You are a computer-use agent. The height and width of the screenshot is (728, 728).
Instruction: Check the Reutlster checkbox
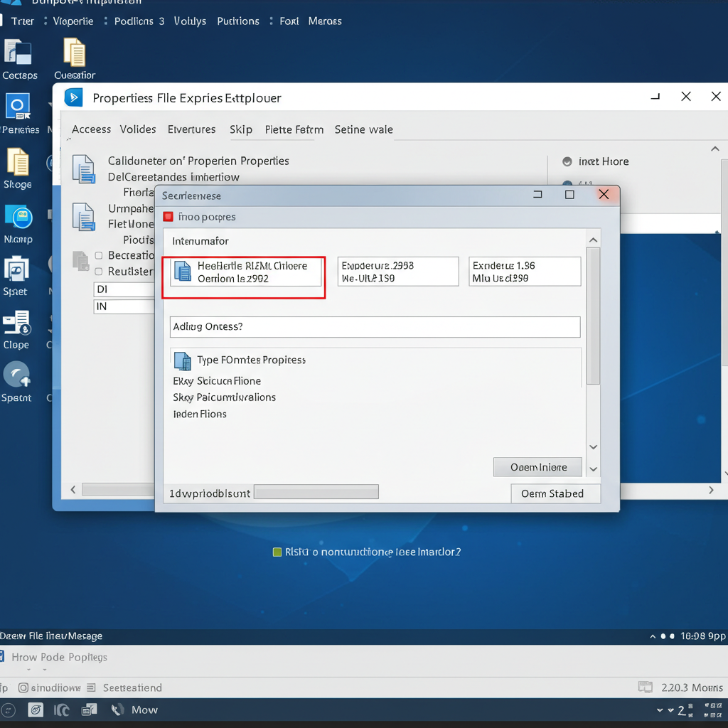98,272
